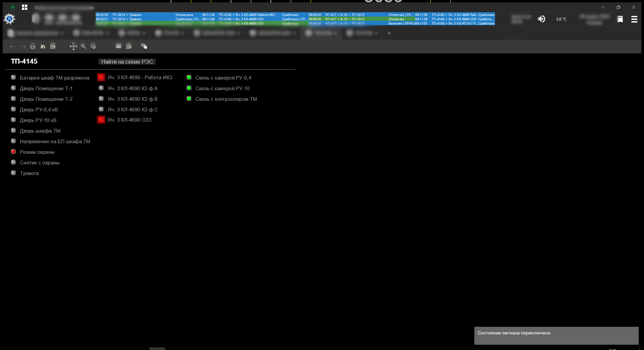Toggle 'Дверь Помещение Т-1' signal indicator
This screenshot has width=644, height=350.
tap(13, 88)
